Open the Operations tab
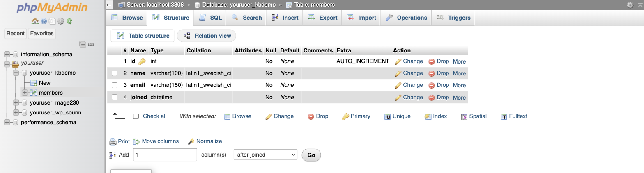The image size is (644, 173). 406,18
